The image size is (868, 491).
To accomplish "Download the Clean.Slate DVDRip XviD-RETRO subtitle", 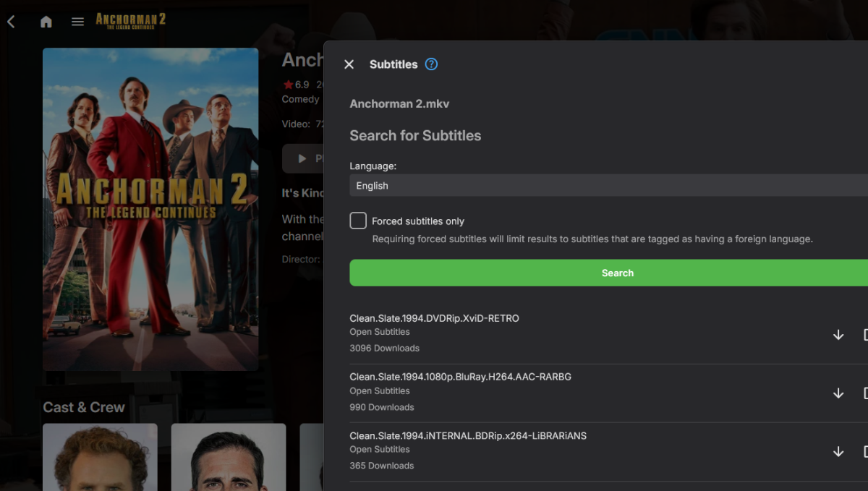I will coord(838,335).
